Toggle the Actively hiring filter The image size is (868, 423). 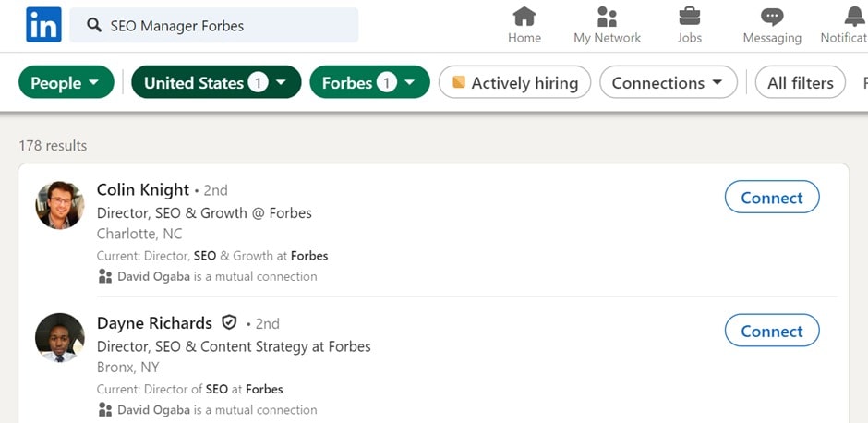click(x=514, y=82)
